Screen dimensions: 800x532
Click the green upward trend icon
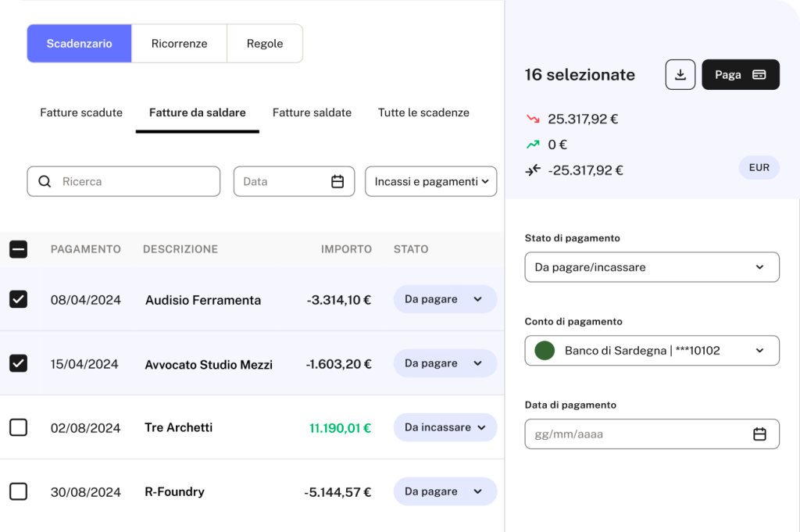[x=533, y=145]
